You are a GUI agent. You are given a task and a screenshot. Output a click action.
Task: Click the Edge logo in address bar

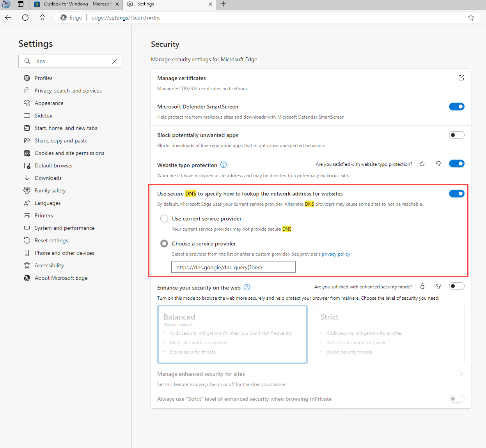(64, 18)
